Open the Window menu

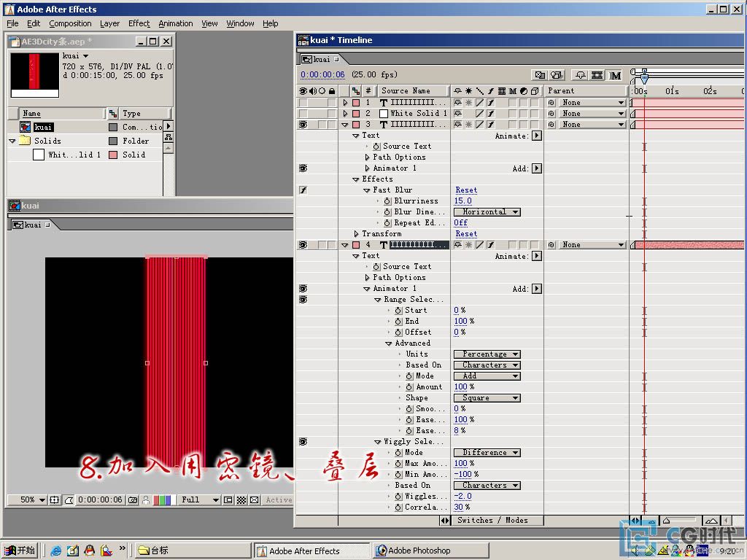(x=240, y=23)
